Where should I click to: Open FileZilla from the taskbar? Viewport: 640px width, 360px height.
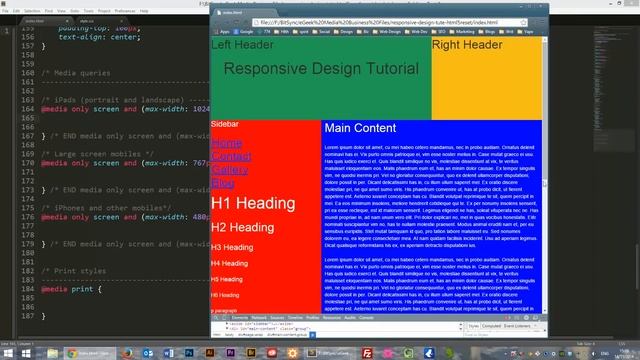click(x=367, y=353)
